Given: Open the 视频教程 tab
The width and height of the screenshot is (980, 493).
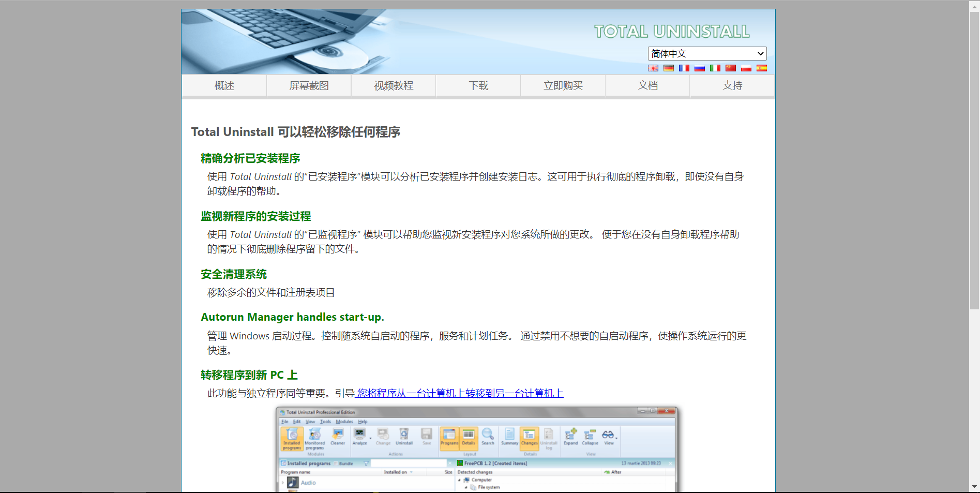Looking at the screenshot, I should (394, 86).
